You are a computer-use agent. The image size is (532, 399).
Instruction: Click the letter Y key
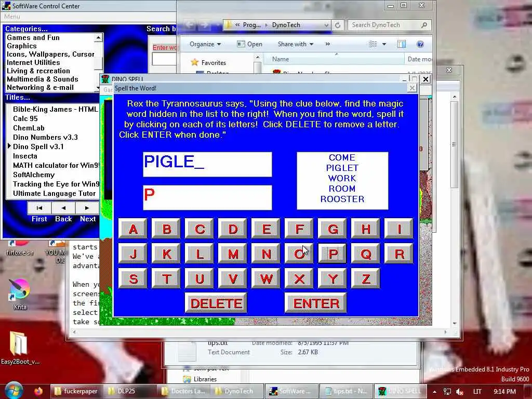coord(332,278)
